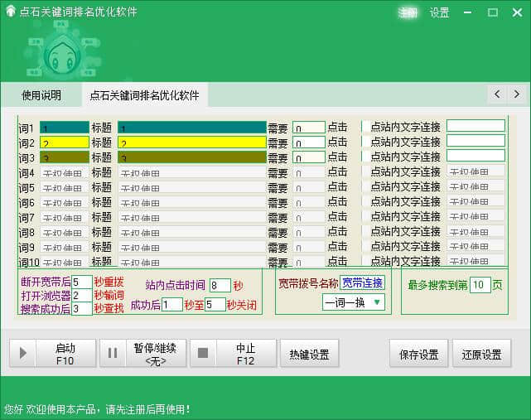Click the pause icon beside 暂停/继续
This screenshot has height=420, width=531.
click(x=113, y=354)
